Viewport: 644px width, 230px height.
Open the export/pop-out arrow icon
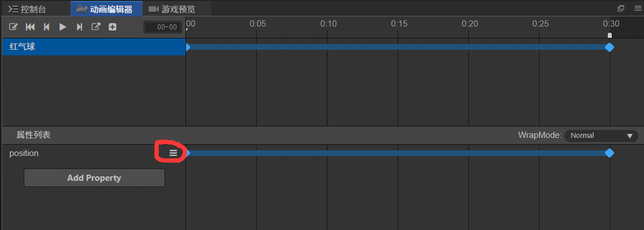point(96,27)
